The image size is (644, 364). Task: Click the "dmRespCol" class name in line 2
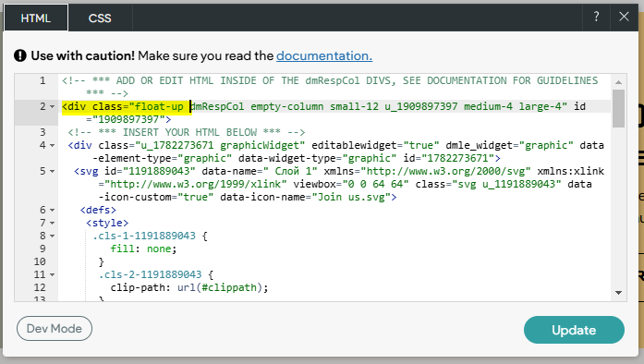[217, 107]
